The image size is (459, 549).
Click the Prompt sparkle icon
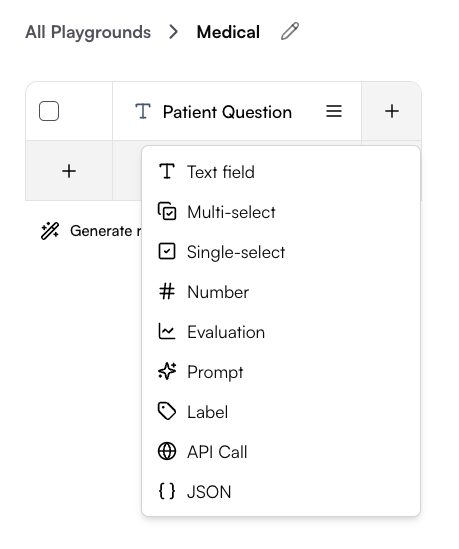pos(167,371)
